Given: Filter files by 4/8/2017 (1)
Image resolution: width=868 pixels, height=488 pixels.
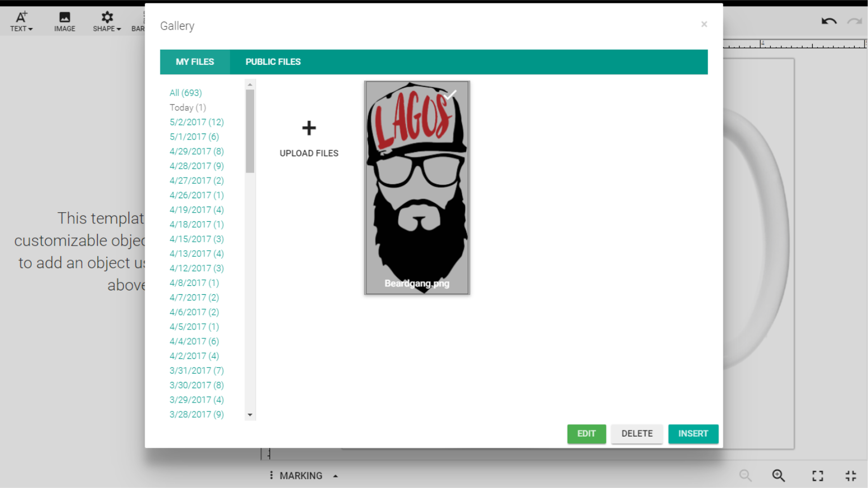Looking at the screenshot, I should click(x=194, y=283).
